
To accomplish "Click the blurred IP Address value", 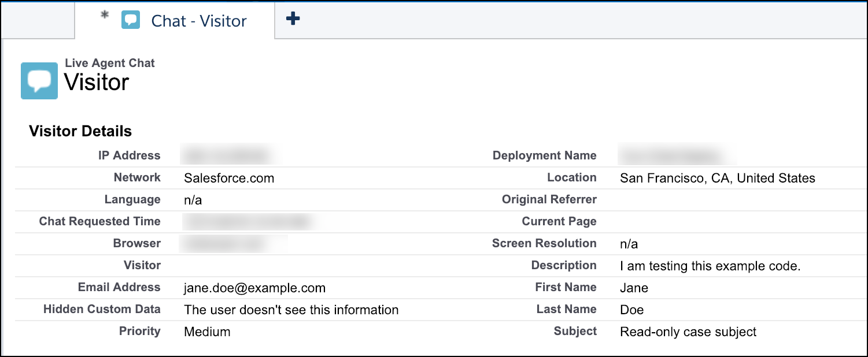I will click(x=226, y=156).
